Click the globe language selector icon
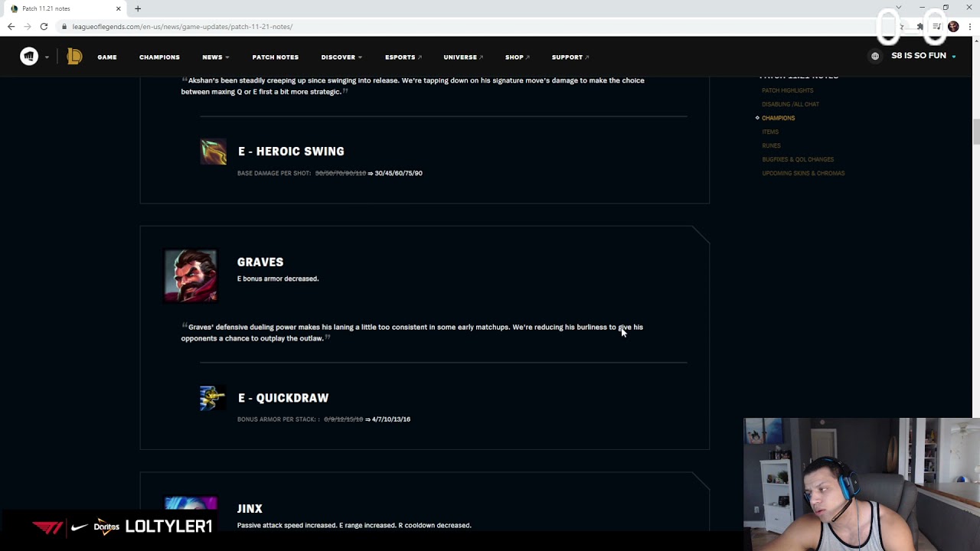Screen dimensions: 980x551 (875, 56)
